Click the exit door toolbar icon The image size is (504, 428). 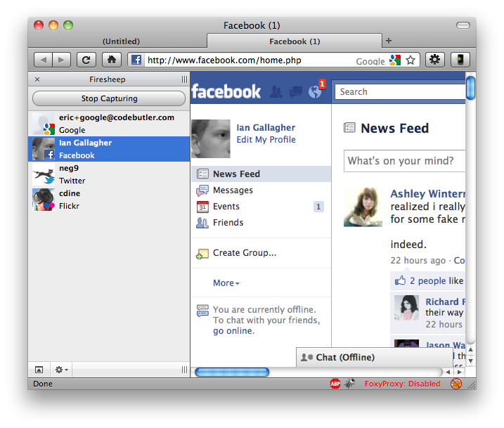pos(460,60)
